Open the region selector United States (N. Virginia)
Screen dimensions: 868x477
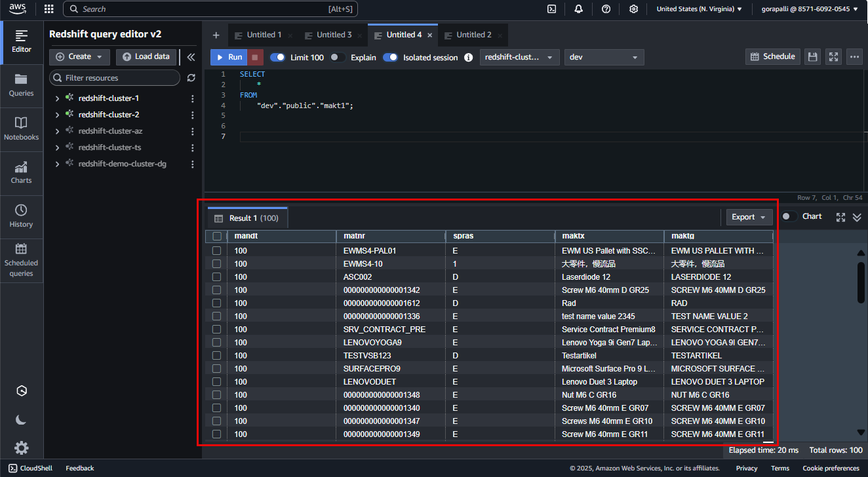(699, 9)
